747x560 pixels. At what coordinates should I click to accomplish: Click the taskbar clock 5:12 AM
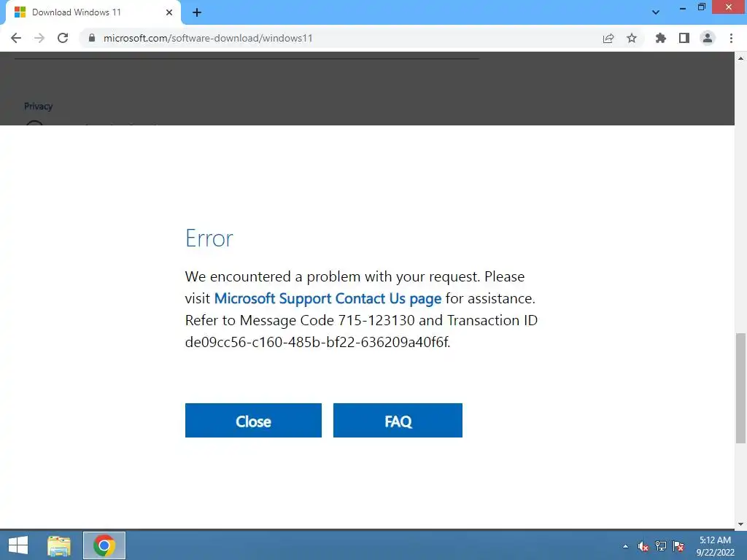[715, 540]
